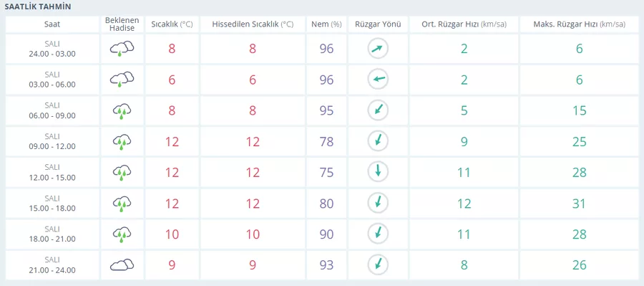This screenshot has width=644, height=286.
Task: Click the SAATLİK TAHMİN section title
Action: pyautogui.click(x=37, y=7)
